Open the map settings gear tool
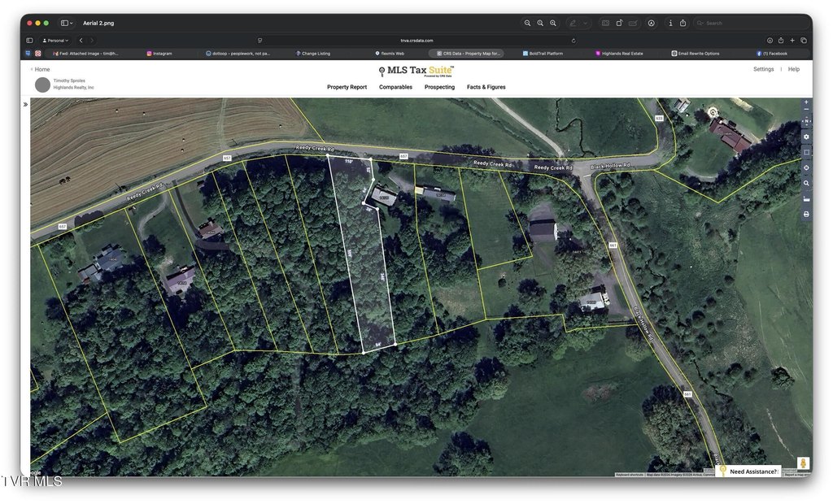 pyautogui.click(x=806, y=137)
